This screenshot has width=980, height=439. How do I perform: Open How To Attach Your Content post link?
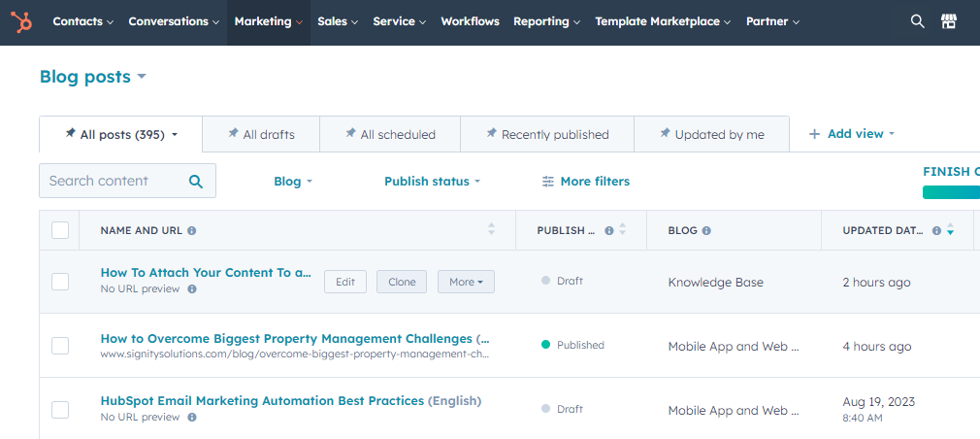(x=206, y=273)
